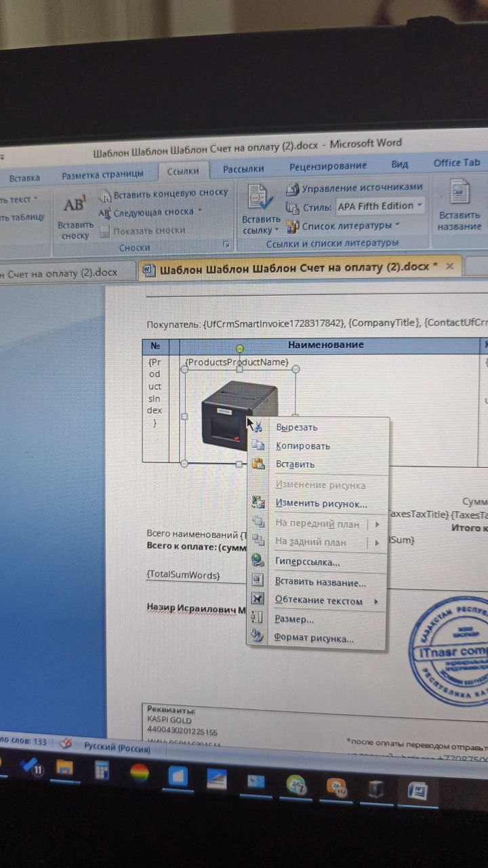Viewport: 488px width, 868px height.
Task: Click the spell check icon in status bar
Action: [66, 744]
